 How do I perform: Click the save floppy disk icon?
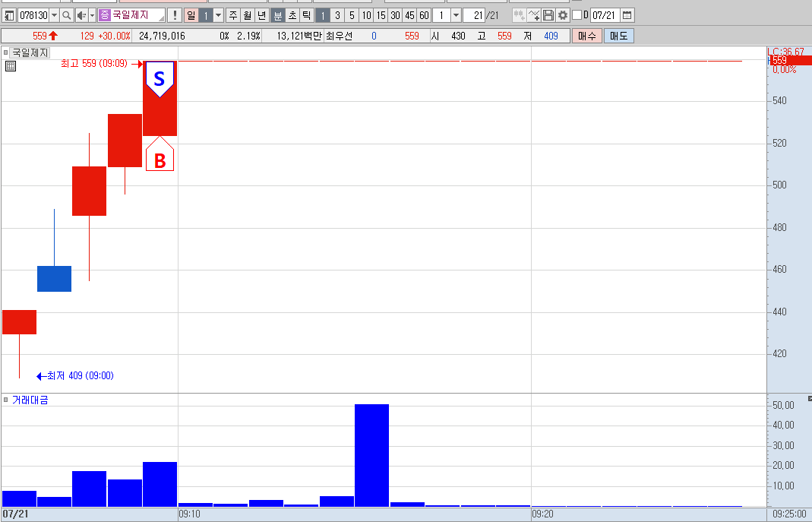coord(548,15)
